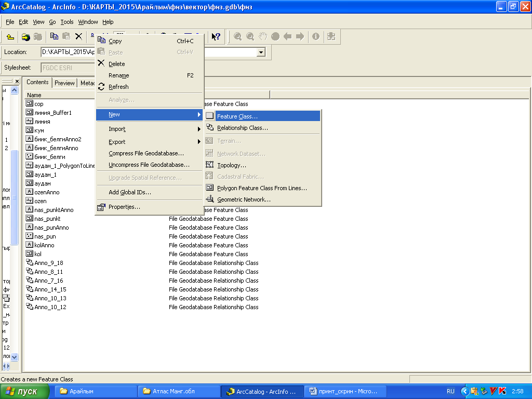Viewport: 532px width, 399px height.
Task: Open the Атлас Манг.обл taskbar window
Action: click(178, 391)
